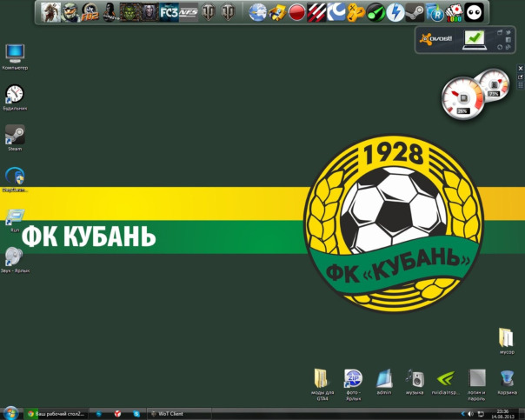Open the Skype pinned taskbar icon
This screenshot has height=420, width=525.
tap(136, 414)
